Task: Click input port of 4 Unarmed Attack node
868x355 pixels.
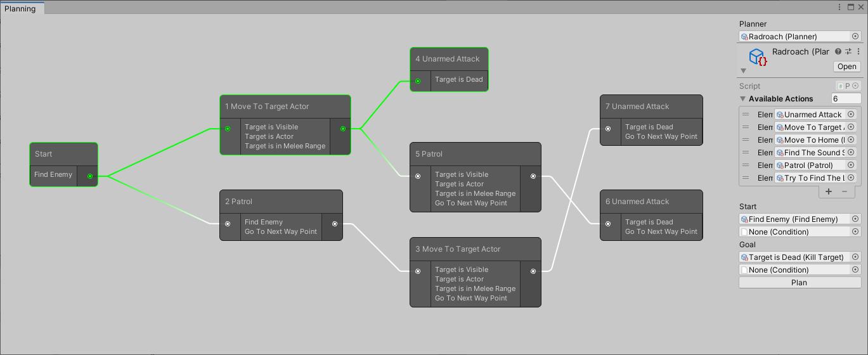Action: pos(418,81)
